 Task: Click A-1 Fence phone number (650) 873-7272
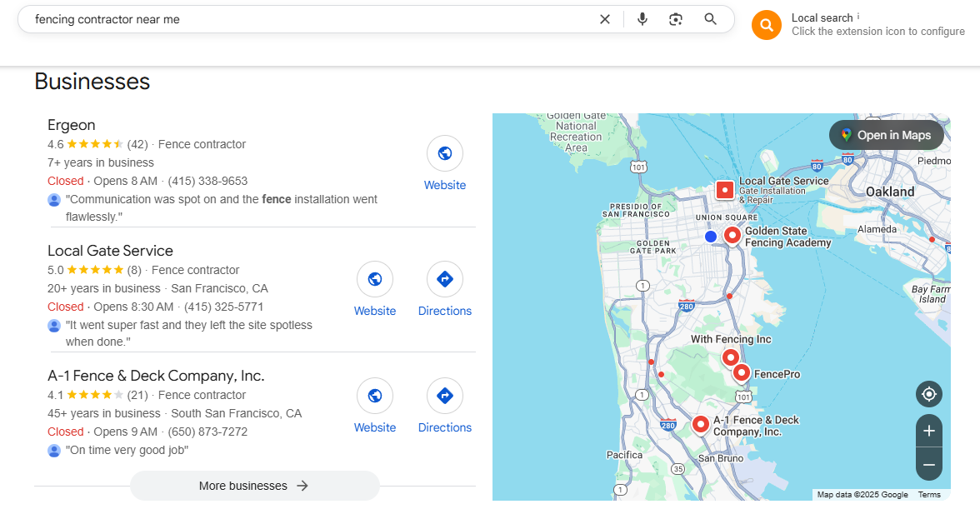pos(207,432)
